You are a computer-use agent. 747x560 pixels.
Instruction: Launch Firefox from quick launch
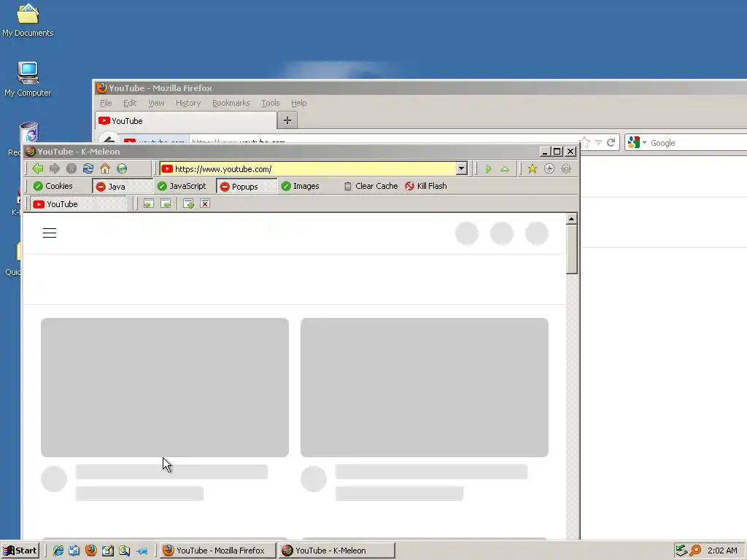(x=91, y=551)
